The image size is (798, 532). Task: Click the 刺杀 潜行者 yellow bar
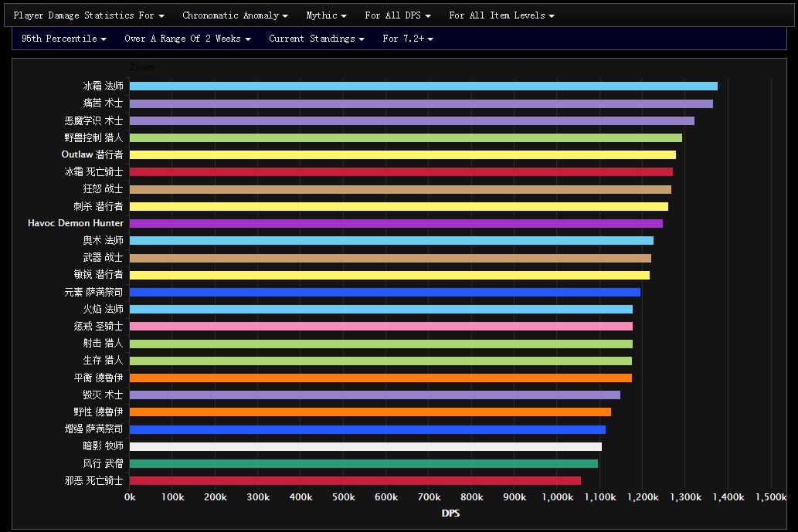[399, 206]
